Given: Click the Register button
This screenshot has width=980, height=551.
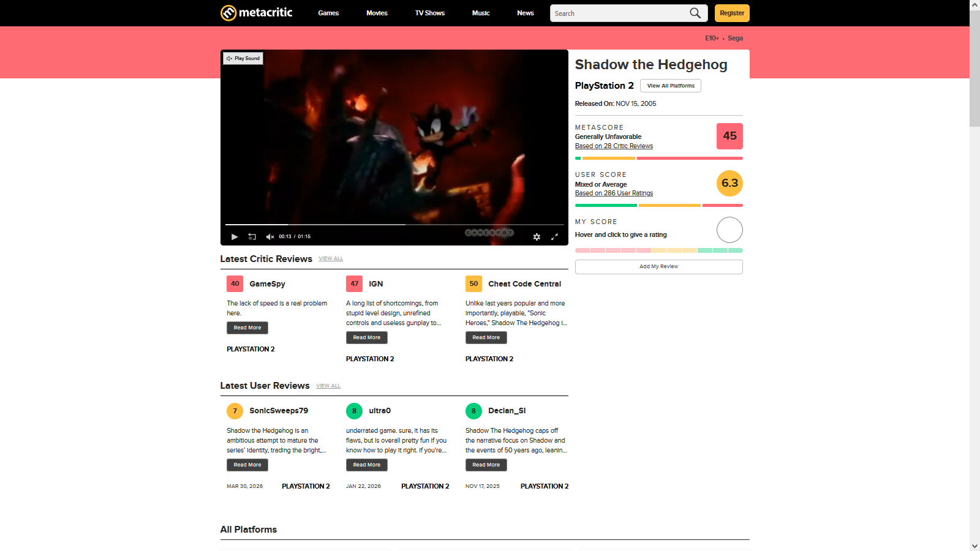Looking at the screenshot, I should click(x=732, y=13).
